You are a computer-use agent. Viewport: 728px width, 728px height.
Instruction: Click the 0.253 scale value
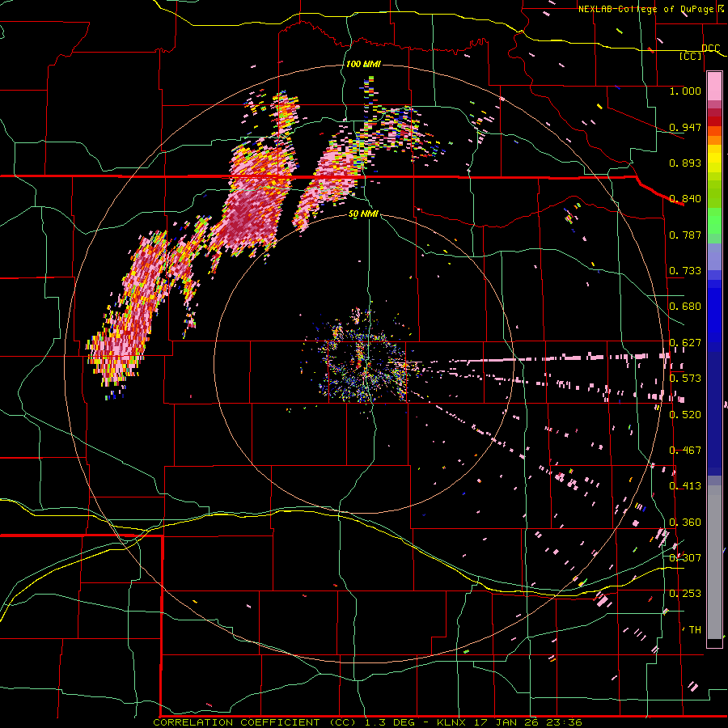(685, 594)
